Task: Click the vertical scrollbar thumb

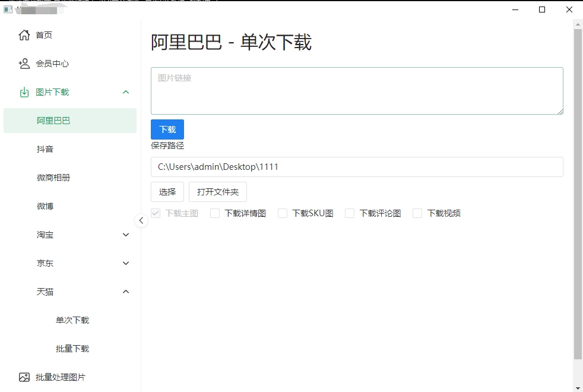Action: [x=578, y=194]
